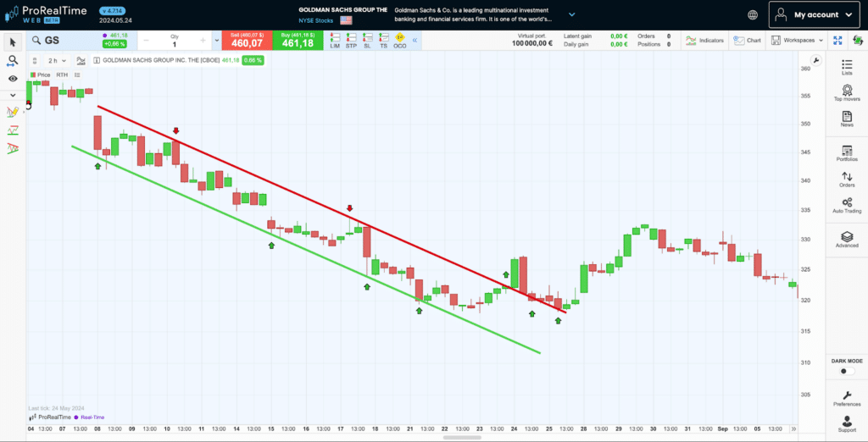Select the arrow cursor tool
This screenshot has width=868, height=442.
tap(13, 42)
